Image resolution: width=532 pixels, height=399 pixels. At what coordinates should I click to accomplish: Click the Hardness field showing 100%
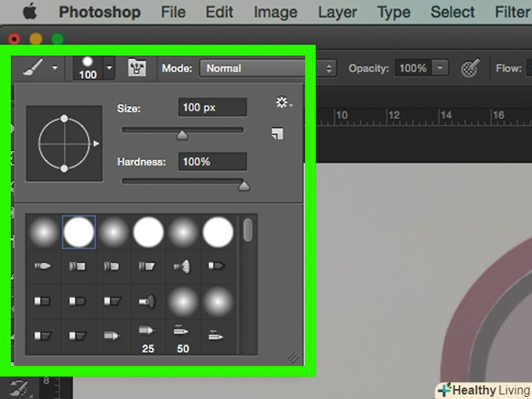(213, 161)
